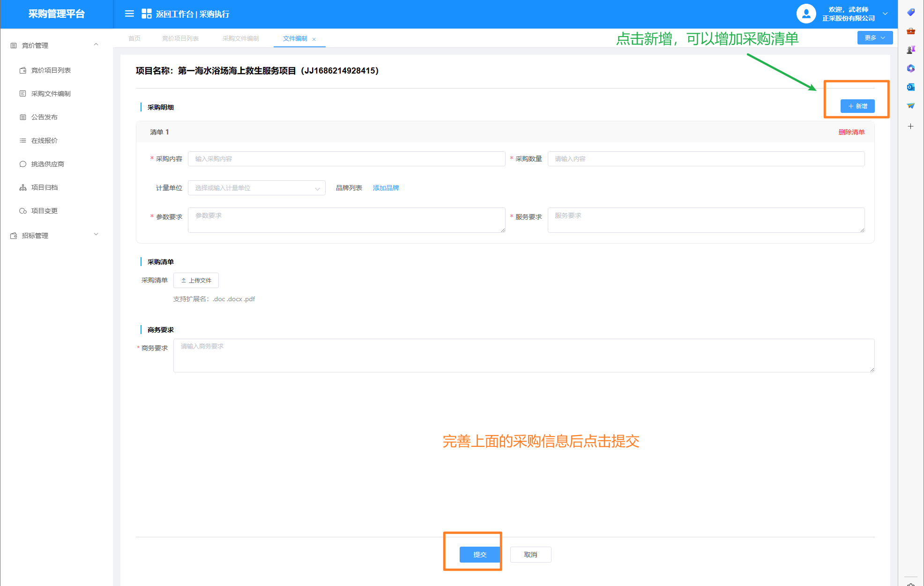This screenshot has width=924, height=586.
Task: Click the 新增 button
Action: point(857,106)
